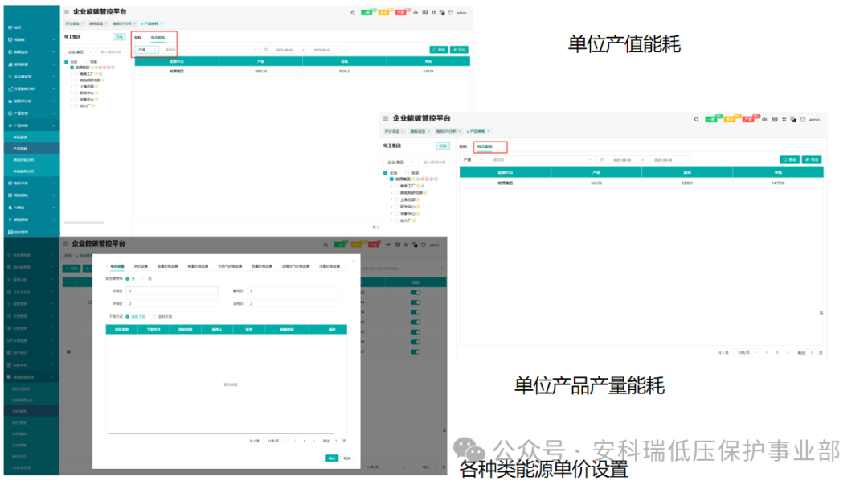Viewport: 868px width, 485px height.
Task: Close the energy price dialog with X
Action: (354, 261)
